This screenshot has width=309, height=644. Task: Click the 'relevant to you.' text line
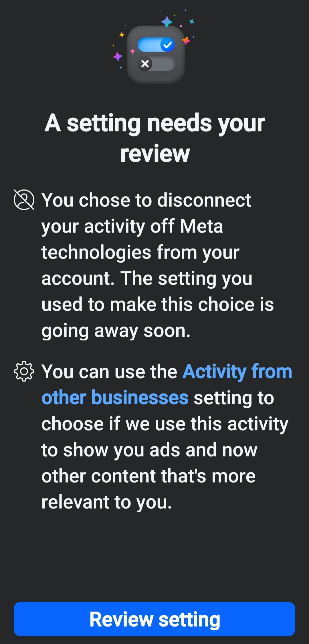107,502
